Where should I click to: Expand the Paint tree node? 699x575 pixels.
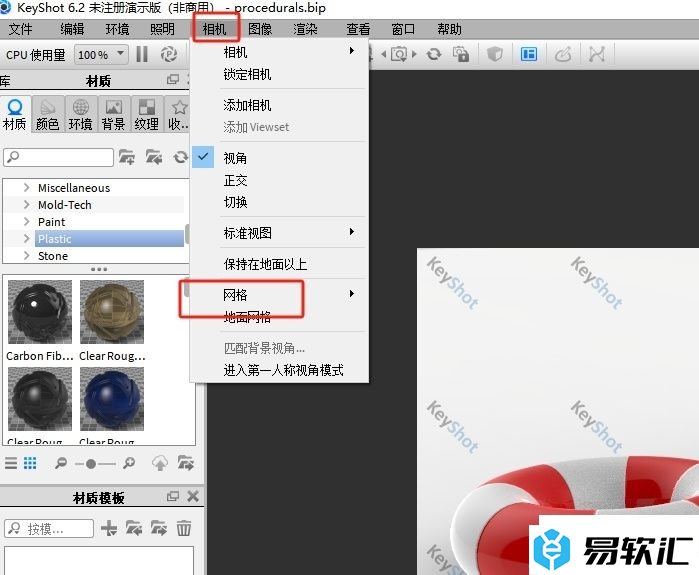pos(26,221)
